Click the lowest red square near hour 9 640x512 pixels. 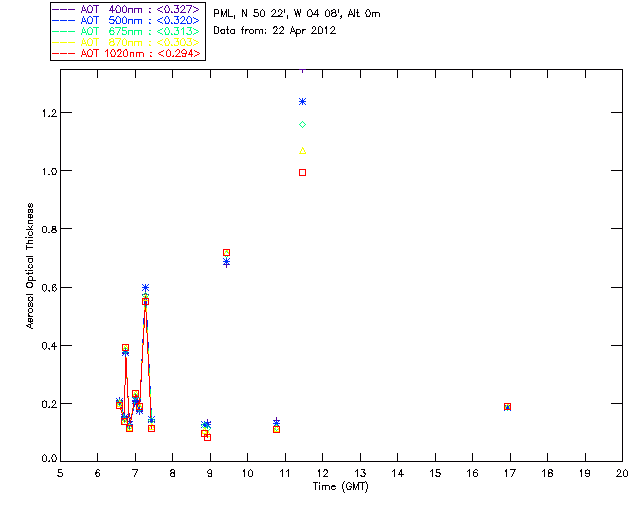[x=207, y=437]
